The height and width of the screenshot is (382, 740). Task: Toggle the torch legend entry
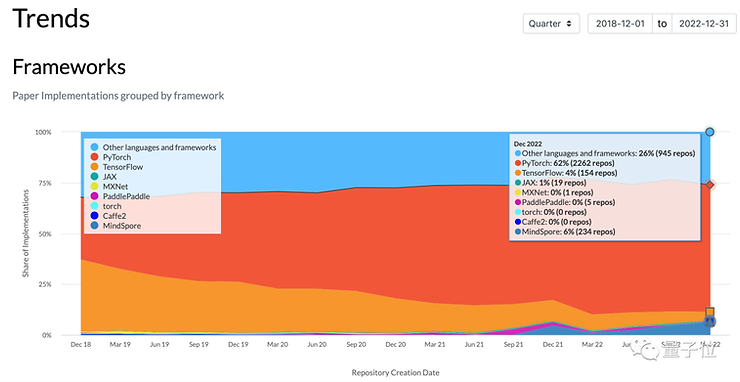106,206
